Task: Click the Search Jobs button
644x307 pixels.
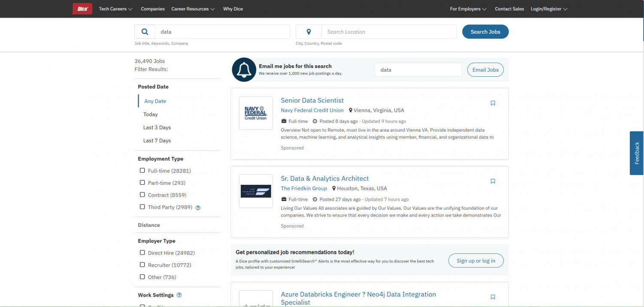Action: pyautogui.click(x=485, y=32)
